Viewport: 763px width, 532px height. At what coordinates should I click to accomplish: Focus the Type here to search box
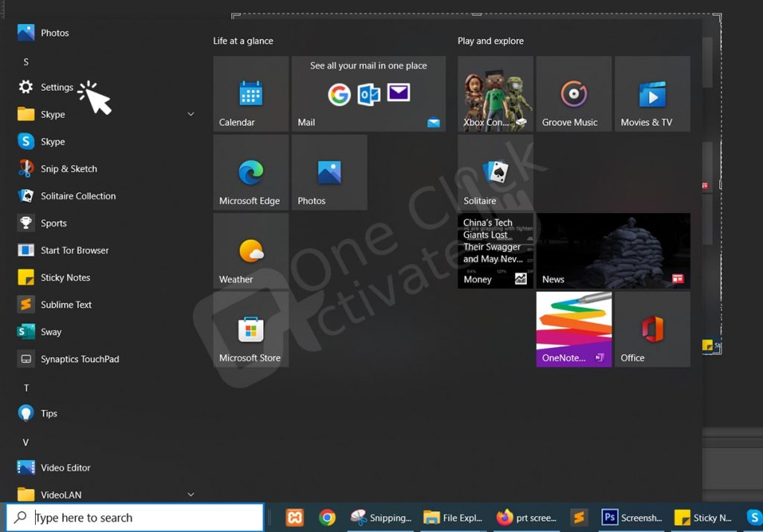[x=135, y=517]
